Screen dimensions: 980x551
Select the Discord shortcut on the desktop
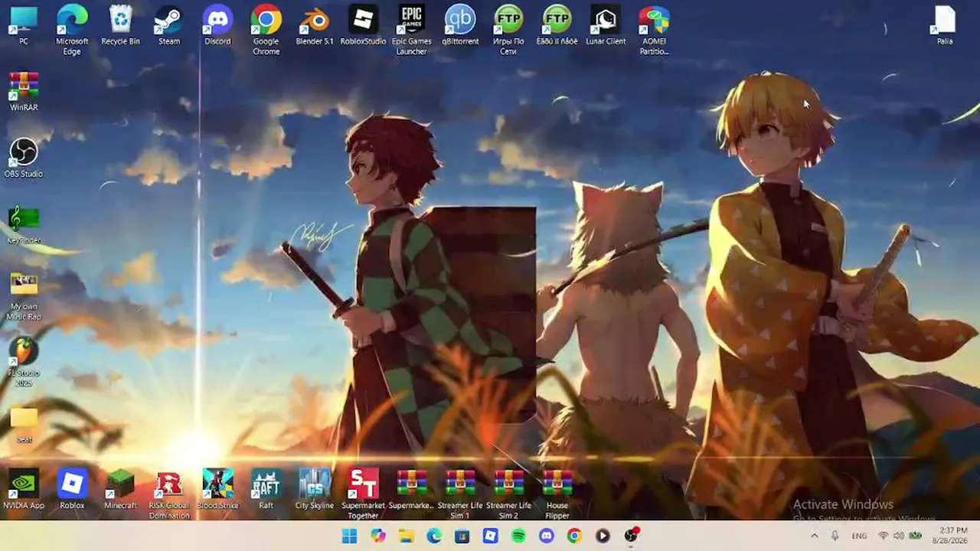pos(217,25)
